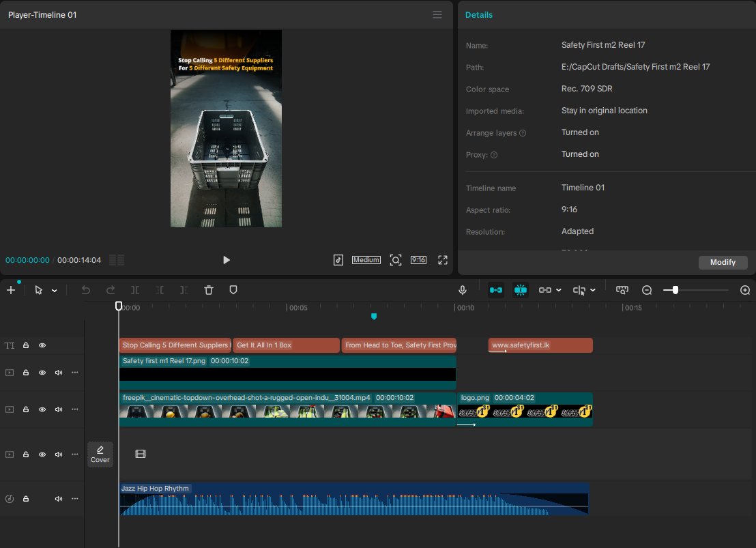Enter fullscreen player view
Screen dimensions: 756x548
(443, 260)
